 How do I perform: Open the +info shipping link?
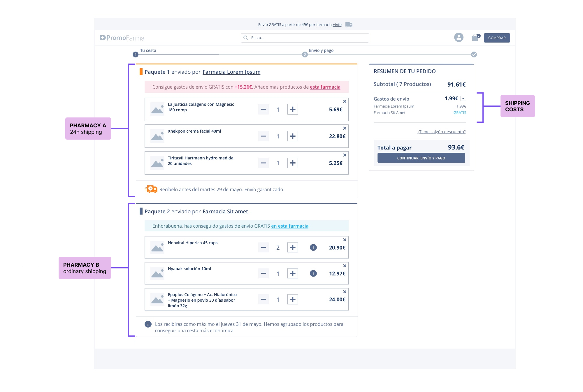coord(337,25)
